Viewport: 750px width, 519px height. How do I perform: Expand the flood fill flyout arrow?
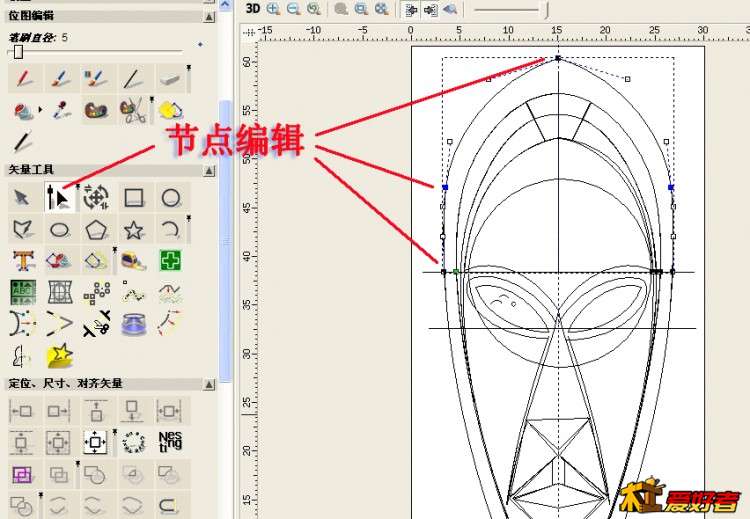coord(40,110)
